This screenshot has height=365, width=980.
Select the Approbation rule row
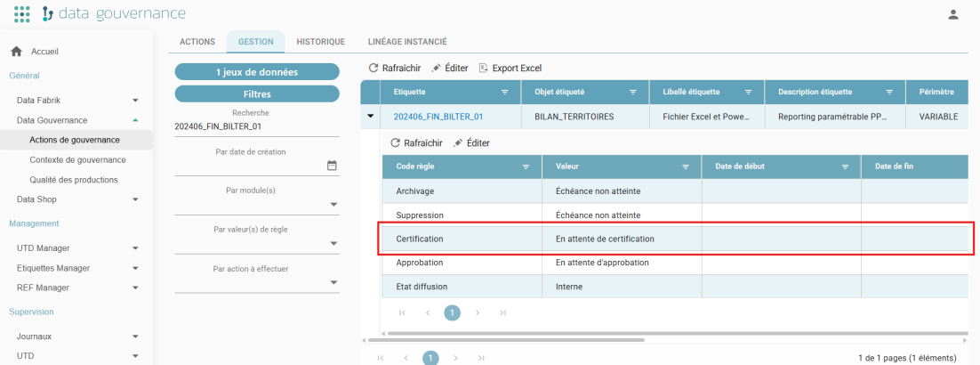(x=675, y=263)
